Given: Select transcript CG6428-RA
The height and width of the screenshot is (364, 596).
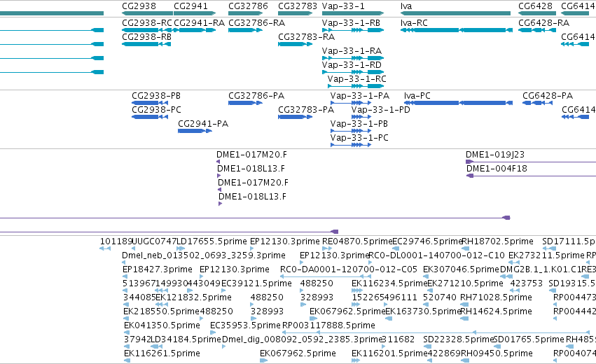Looking at the screenshot, I should [x=544, y=23].
